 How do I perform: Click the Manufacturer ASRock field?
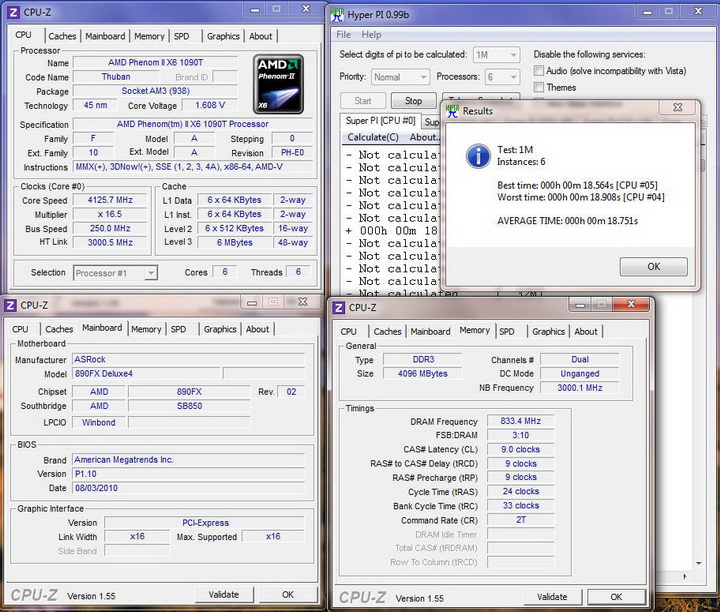(x=188, y=359)
